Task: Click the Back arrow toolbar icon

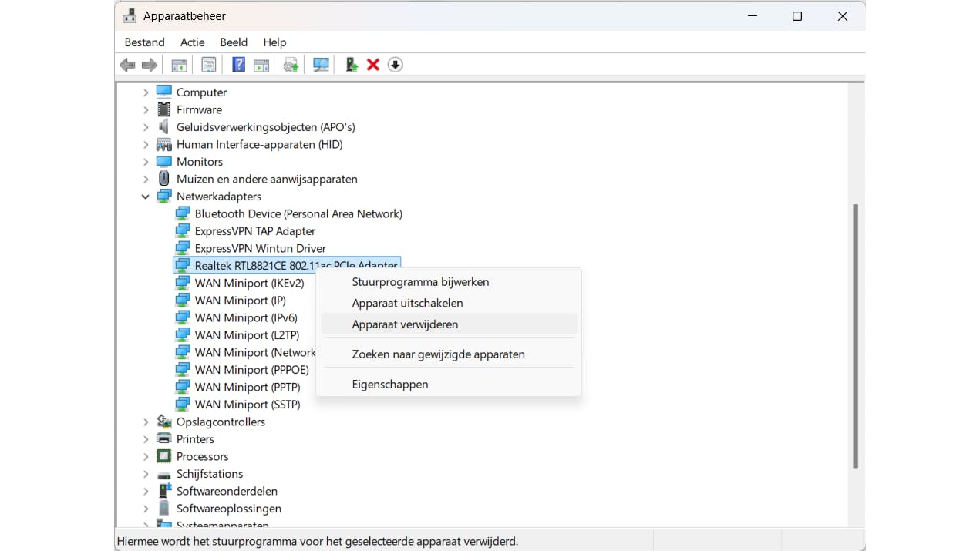Action: point(127,66)
